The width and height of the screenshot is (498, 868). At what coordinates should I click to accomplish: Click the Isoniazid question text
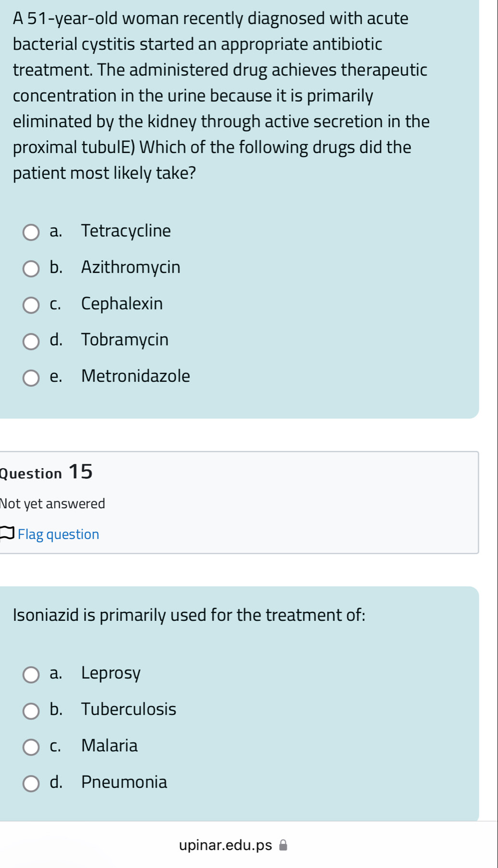(189, 615)
